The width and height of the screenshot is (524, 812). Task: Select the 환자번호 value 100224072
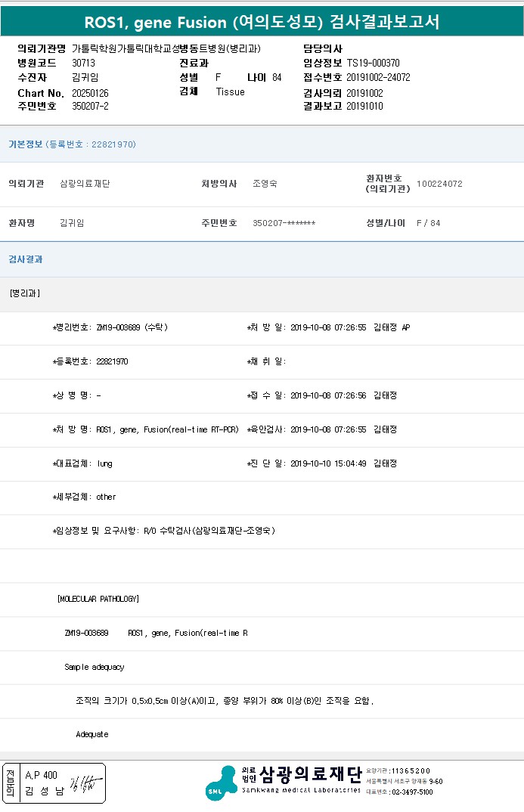(439, 184)
